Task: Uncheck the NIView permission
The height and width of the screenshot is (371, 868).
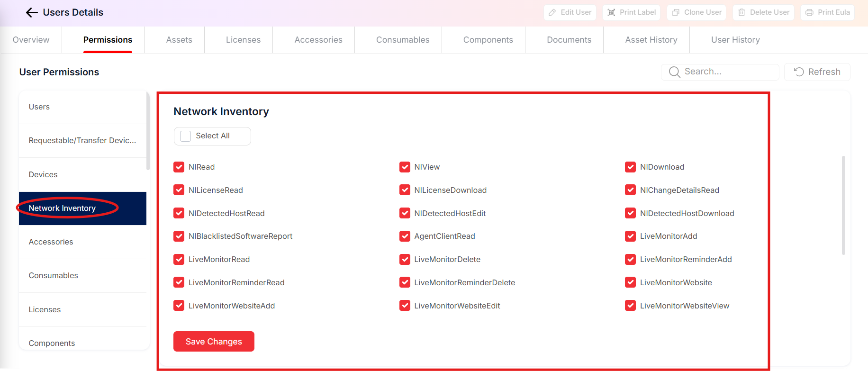Action: click(x=405, y=167)
